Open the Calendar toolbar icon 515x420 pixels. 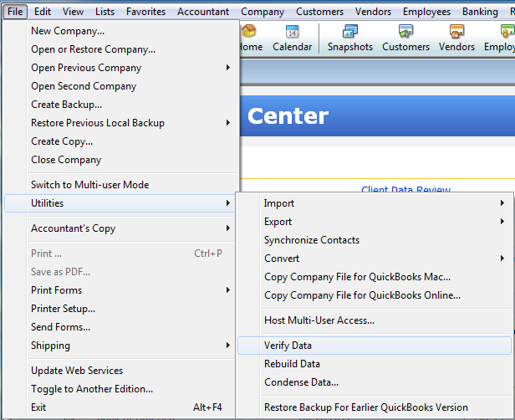(x=292, y=38)
